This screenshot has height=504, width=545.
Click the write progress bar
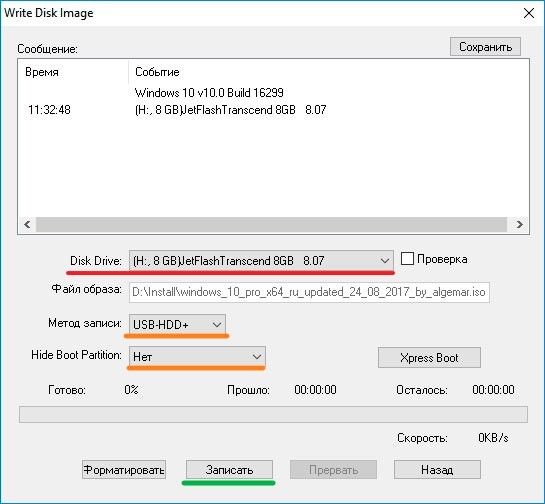(x=273, y=414)
